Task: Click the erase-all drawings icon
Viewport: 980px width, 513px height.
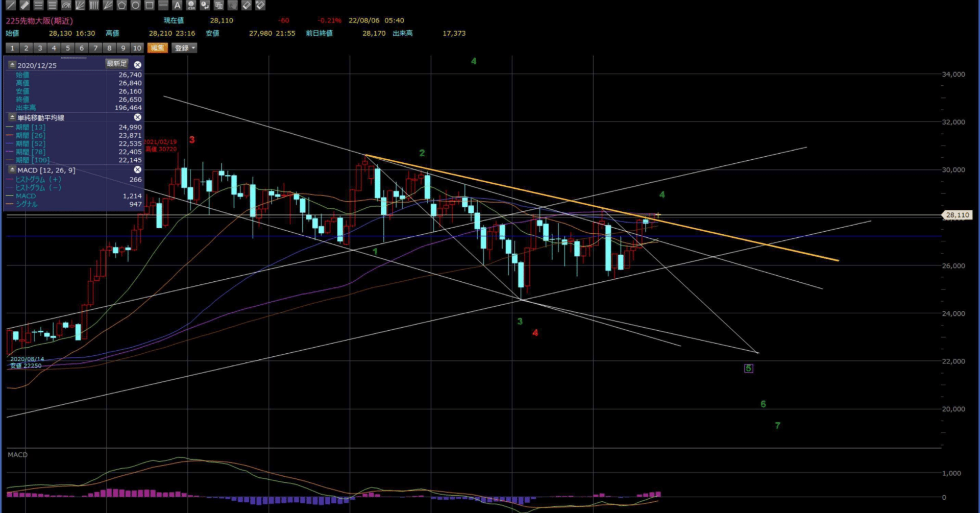Action: tap(260, 5)
